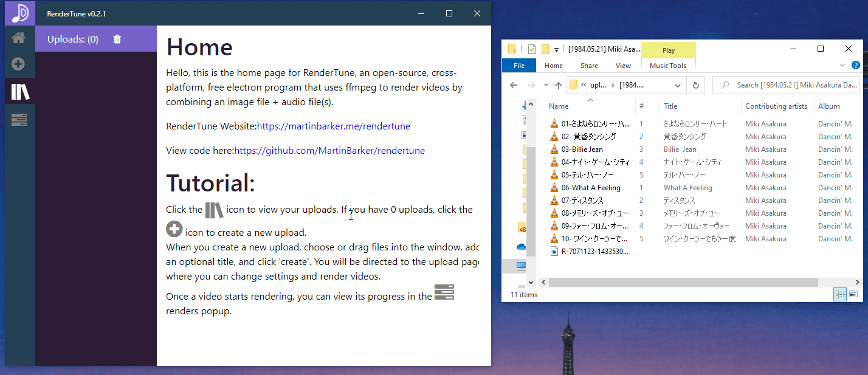Screen dimensions: 868x375
Task: Select the file R-7071123-1433530...
Action: 594,252
